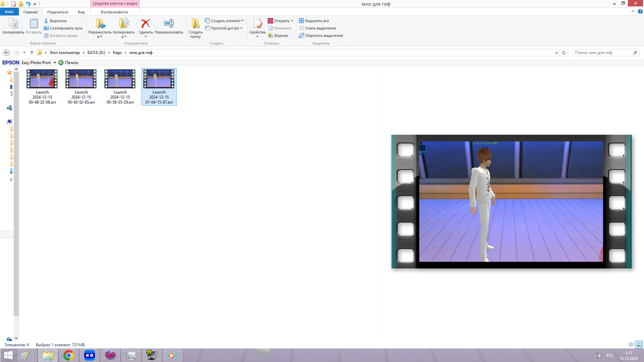Click the Удалить red X icon
644x362 pixels.
[x=145, y=24]
